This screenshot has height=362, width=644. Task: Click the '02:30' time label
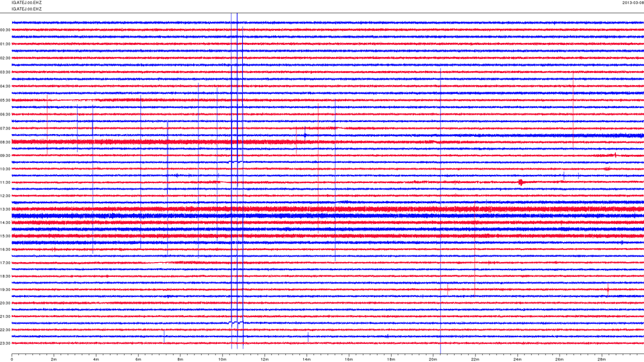pos(5,58)
